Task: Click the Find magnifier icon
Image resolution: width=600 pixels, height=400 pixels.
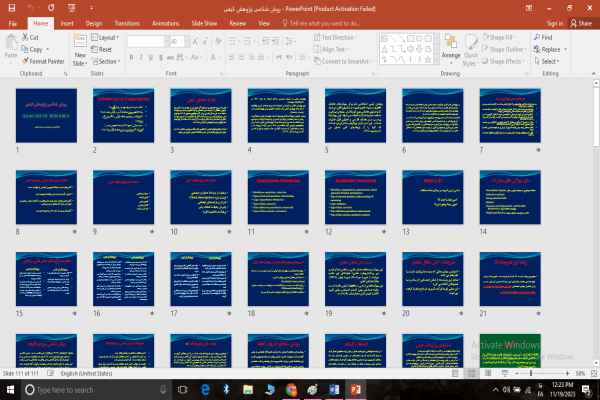Action: (537, 37)
